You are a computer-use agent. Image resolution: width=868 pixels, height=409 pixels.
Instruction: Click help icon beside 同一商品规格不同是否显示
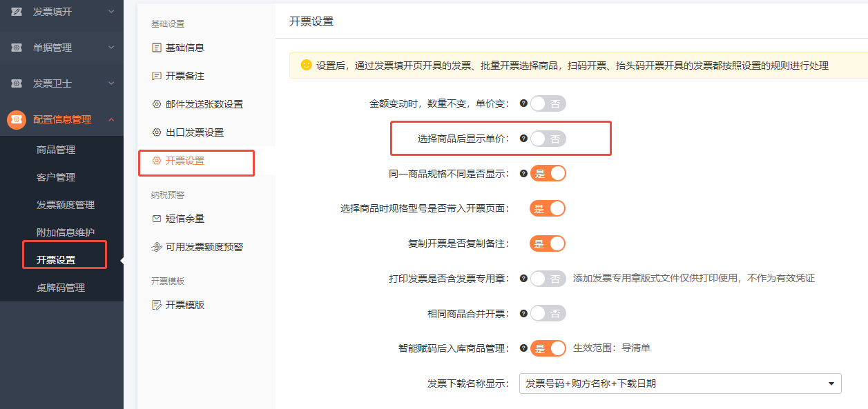(523, 174)
